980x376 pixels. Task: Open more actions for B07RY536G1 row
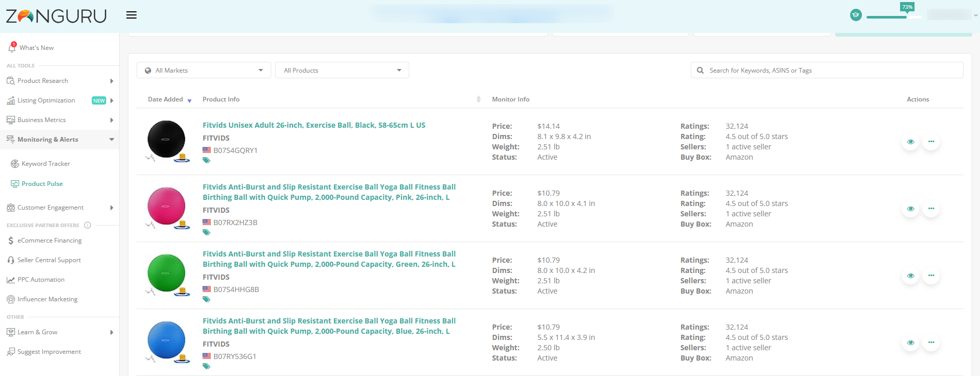tap(931, 343)
